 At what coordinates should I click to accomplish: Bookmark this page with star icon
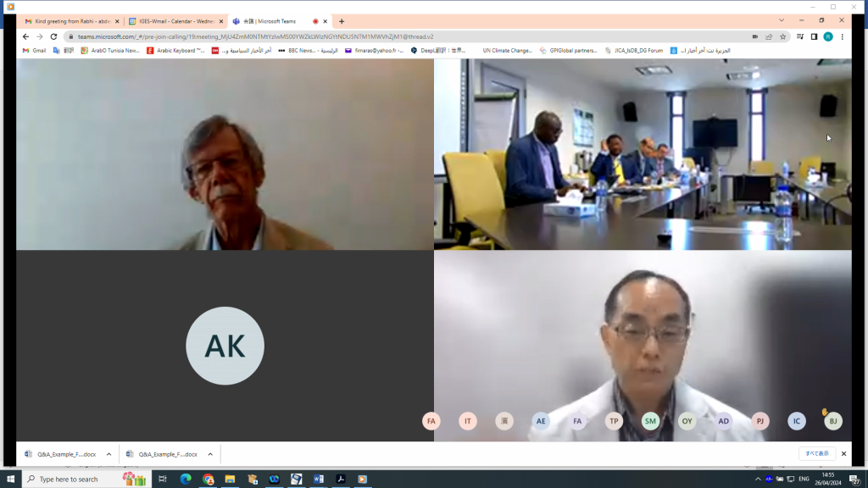(x=782, y=36)
